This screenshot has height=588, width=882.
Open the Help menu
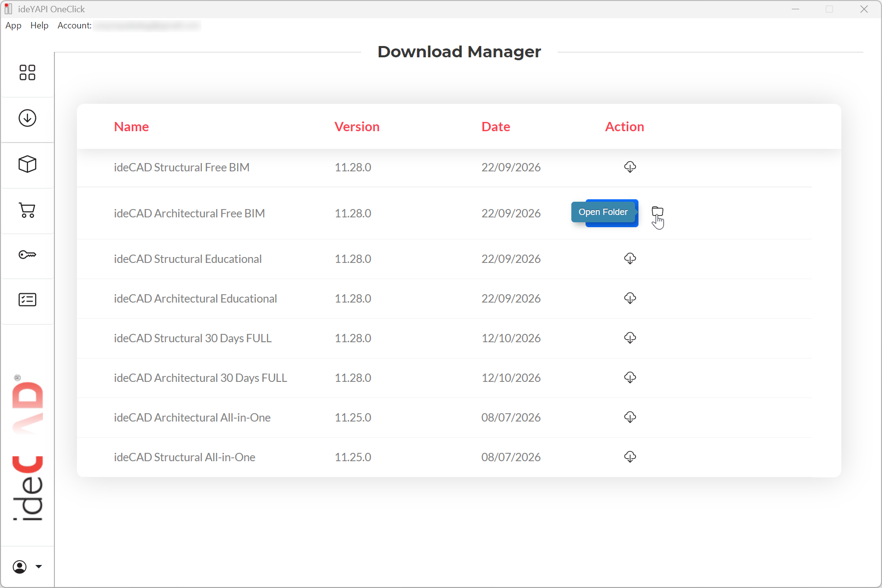(x=39, y=25)
